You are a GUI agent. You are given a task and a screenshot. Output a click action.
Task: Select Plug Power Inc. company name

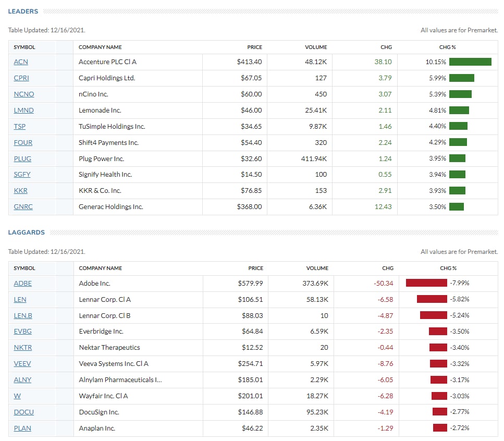point(102,159)
